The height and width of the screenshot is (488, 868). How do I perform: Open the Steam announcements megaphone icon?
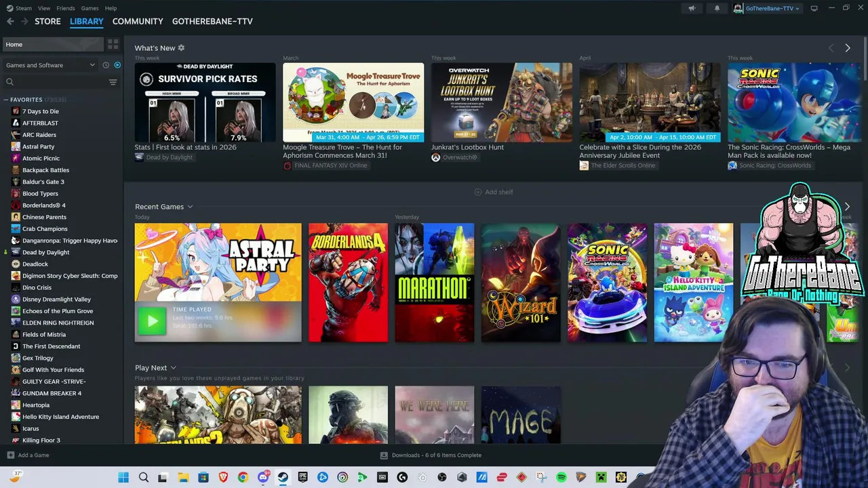(x=692, y=8)
